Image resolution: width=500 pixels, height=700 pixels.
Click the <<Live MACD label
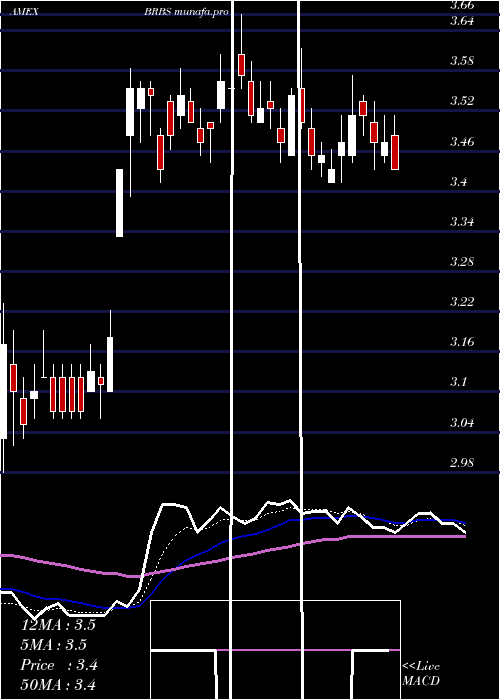click(x=421, y=674)
